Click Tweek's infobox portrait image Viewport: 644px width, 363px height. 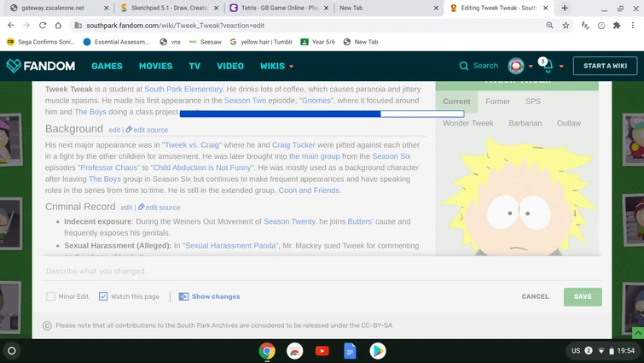coord(517,196)
